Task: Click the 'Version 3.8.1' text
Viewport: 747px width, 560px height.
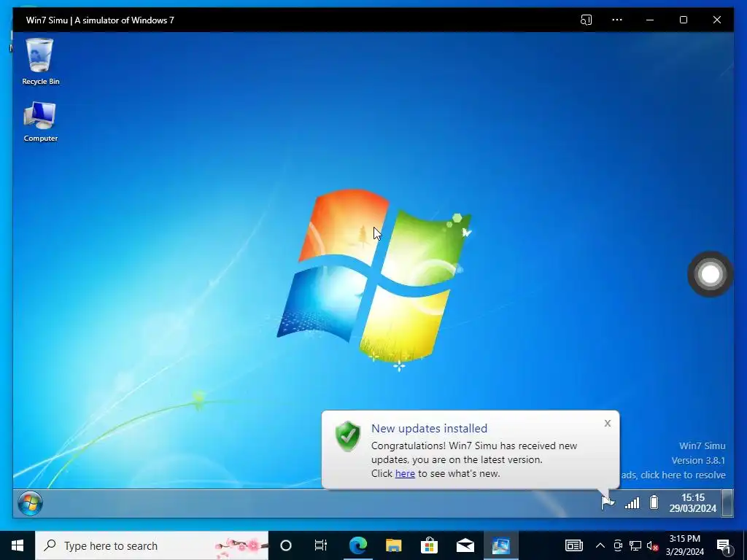Action: (x=698, y=461)
